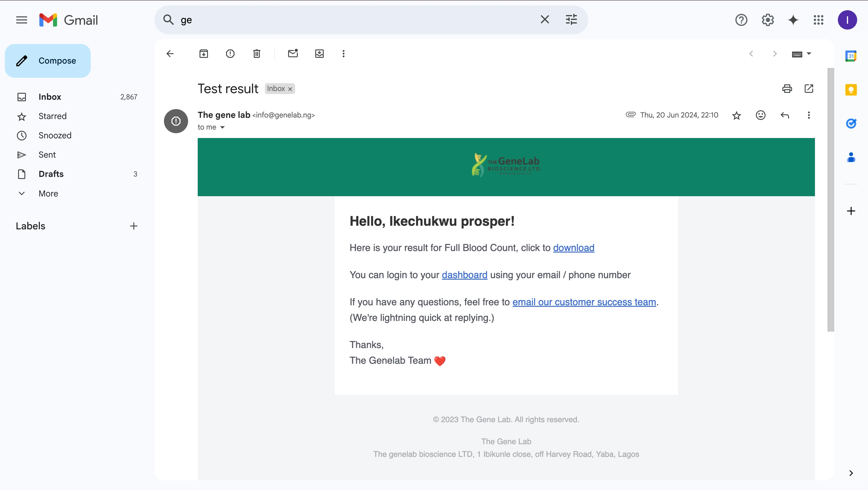Remove the Inbox label from email
The width and height of the screenshot is (868, 490).
tap(290, 89)
